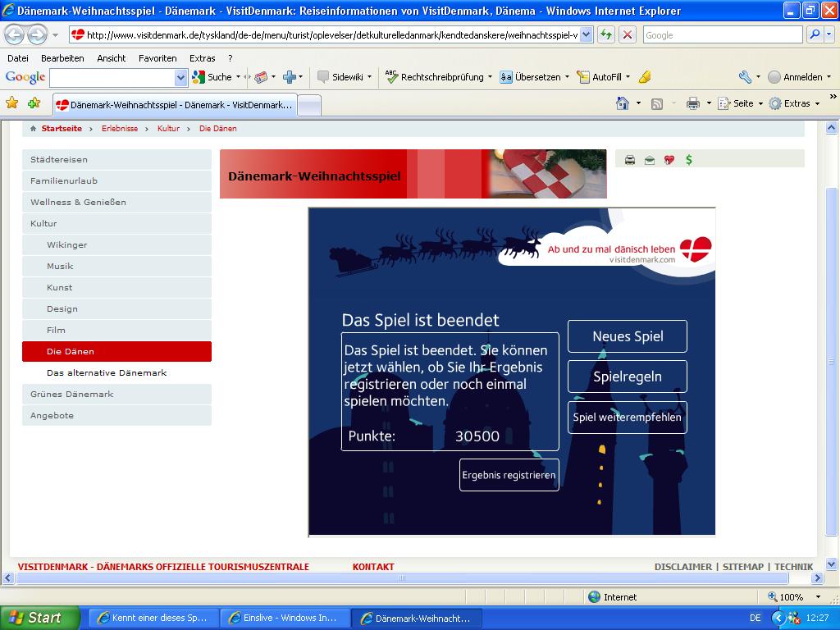840x630 pixels.
Task: Start a new game with Neues Spiel
Action: pyautogui.click(x=628, y=336)
